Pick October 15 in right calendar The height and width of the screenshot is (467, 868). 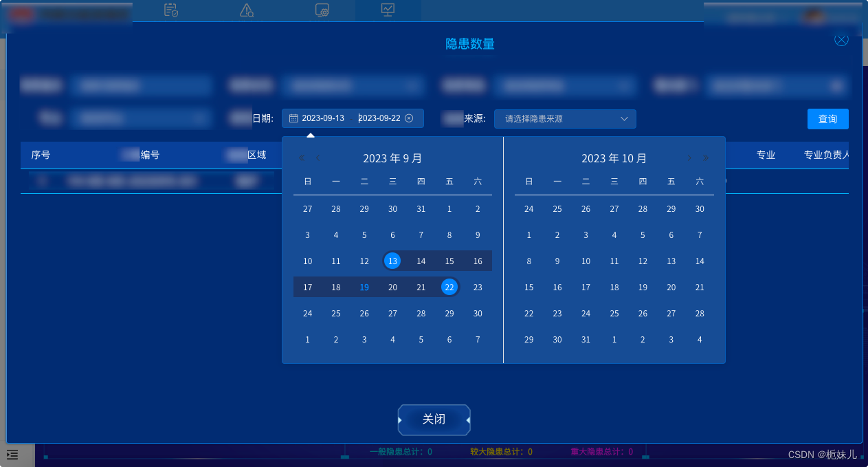coord(528,287)
